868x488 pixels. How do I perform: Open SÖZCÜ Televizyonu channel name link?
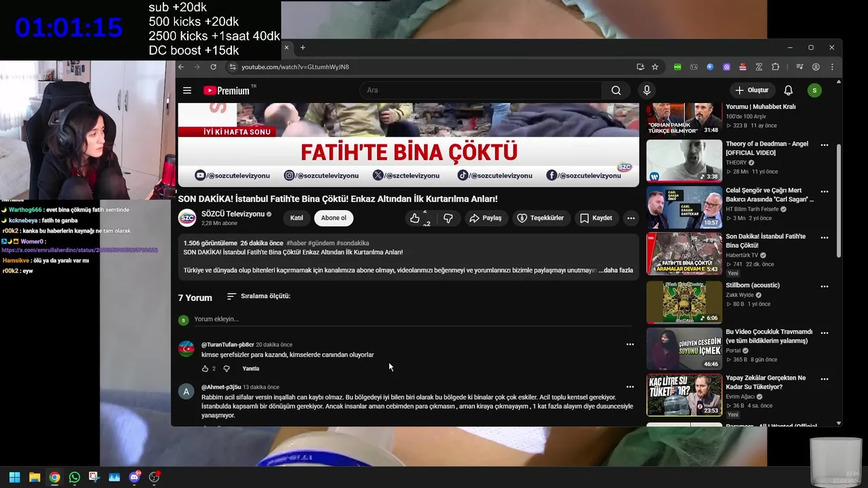pos(233,213)
